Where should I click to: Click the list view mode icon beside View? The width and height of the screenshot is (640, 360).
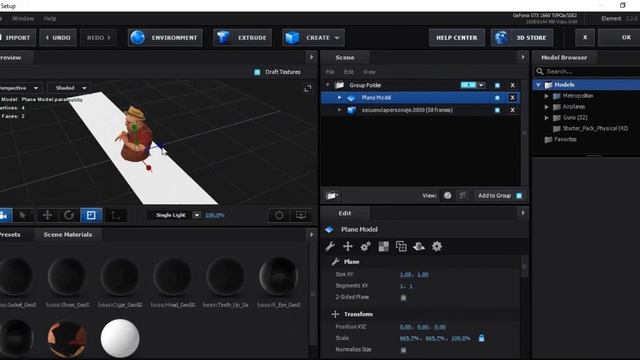tap(463, 196)
